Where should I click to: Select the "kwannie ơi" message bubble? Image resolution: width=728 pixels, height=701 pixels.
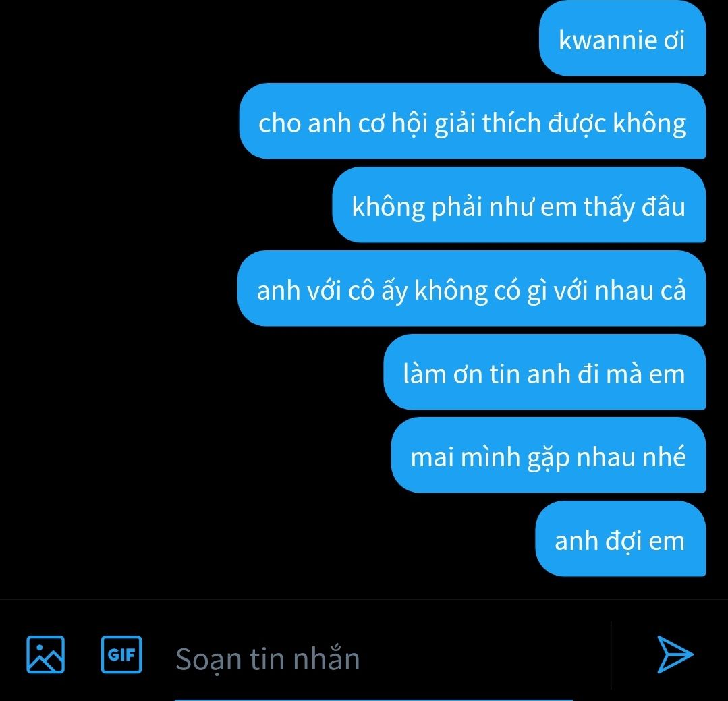pos(622,39)
